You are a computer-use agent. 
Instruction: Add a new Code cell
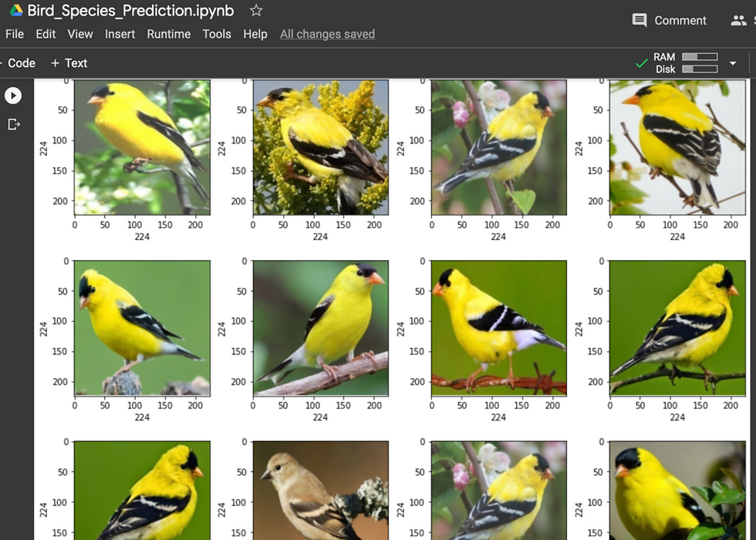tap(19, 63)
